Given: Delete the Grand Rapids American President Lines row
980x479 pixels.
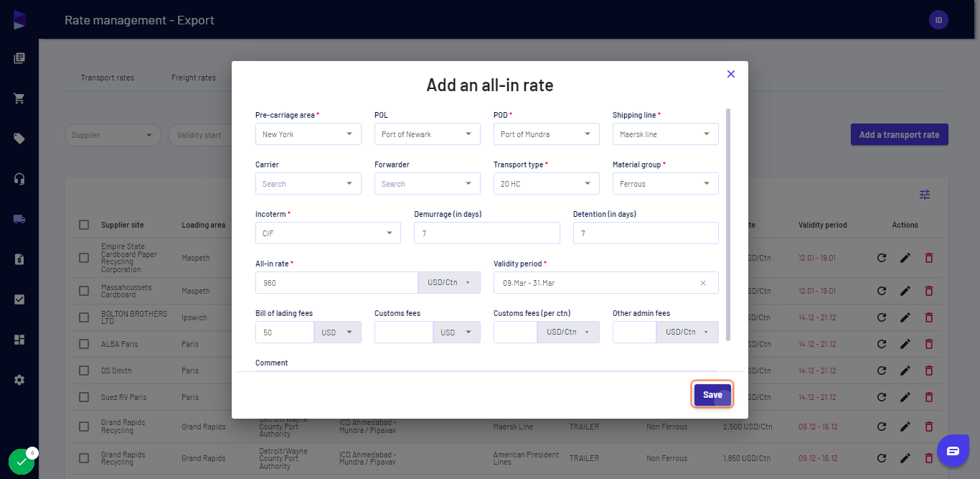Looking at the screenshot, I should (x=929, y=458).
